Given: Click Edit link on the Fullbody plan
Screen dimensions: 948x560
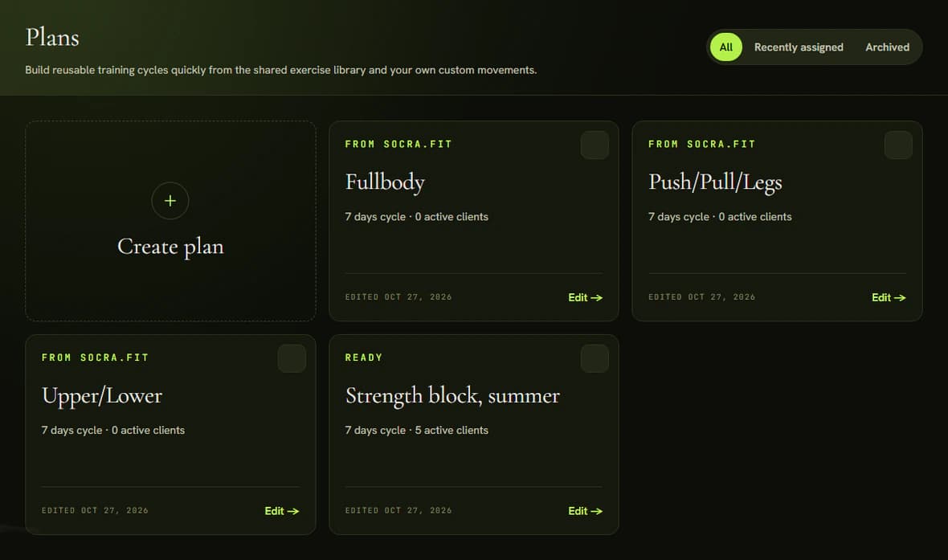Looking at the screenshot, I should click(585, 297).
